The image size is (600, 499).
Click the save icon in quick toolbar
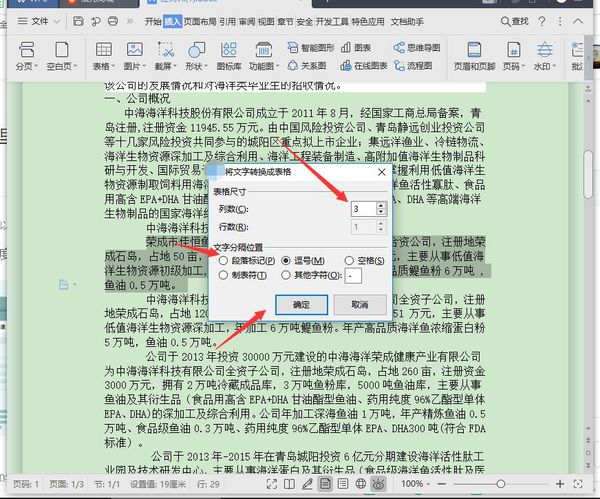78,21
